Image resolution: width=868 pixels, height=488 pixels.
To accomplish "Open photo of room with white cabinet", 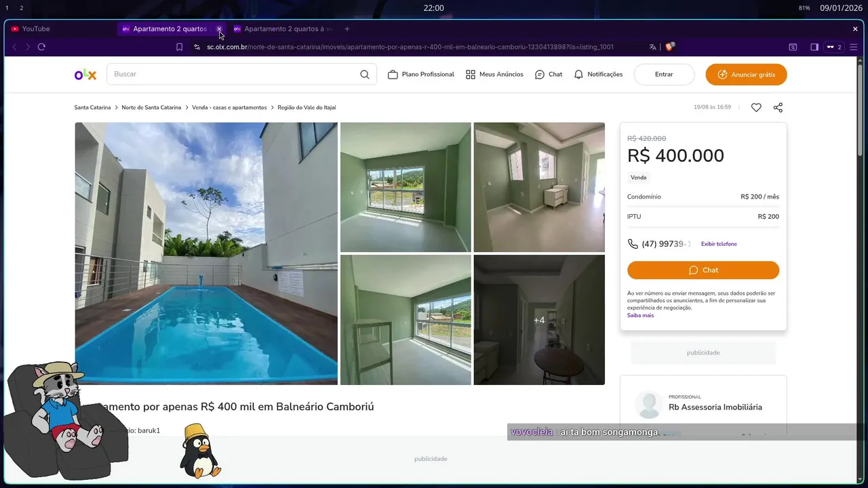I will pos(539,187).
